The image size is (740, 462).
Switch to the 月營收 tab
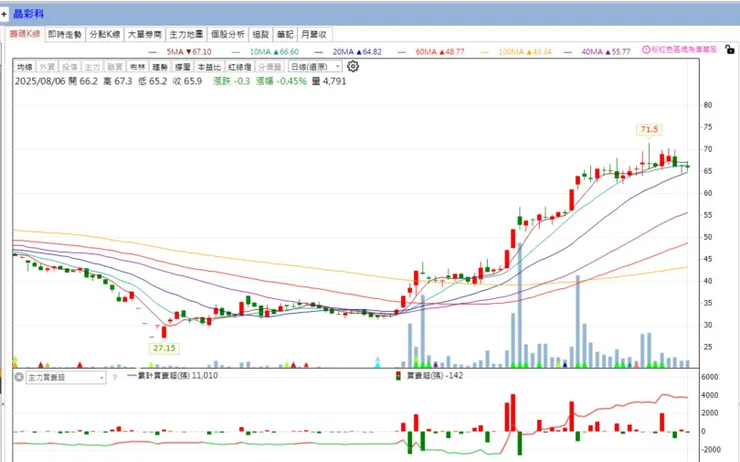click(x=314, y=34)
